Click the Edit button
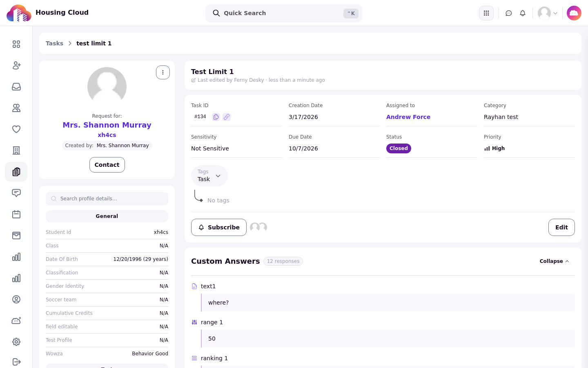The width and height of the screenshot is (588, 368). coord(561,227)
